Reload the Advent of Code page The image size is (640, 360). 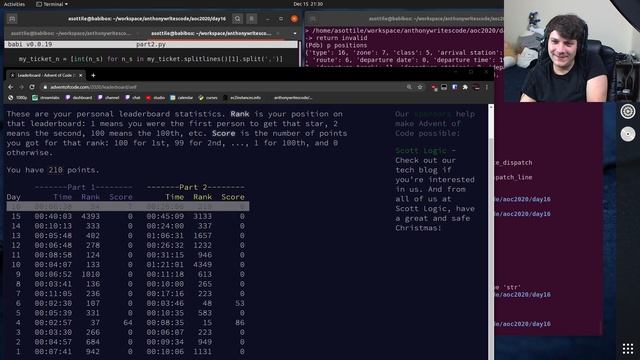coord(32,87)
